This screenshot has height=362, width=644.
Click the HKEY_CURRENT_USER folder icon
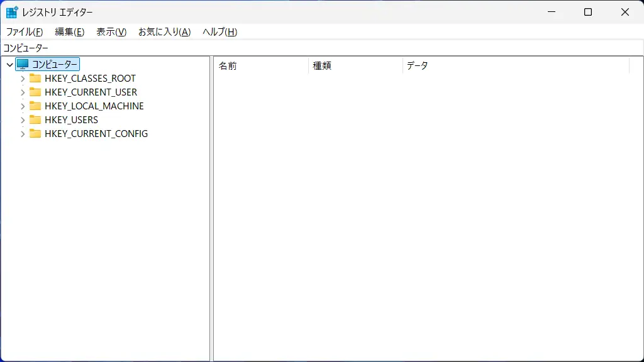35,92
